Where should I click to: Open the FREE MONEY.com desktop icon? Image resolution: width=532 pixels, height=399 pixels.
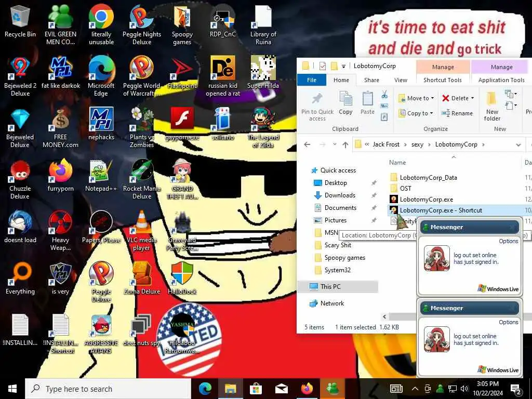click(x=60, y=129)
